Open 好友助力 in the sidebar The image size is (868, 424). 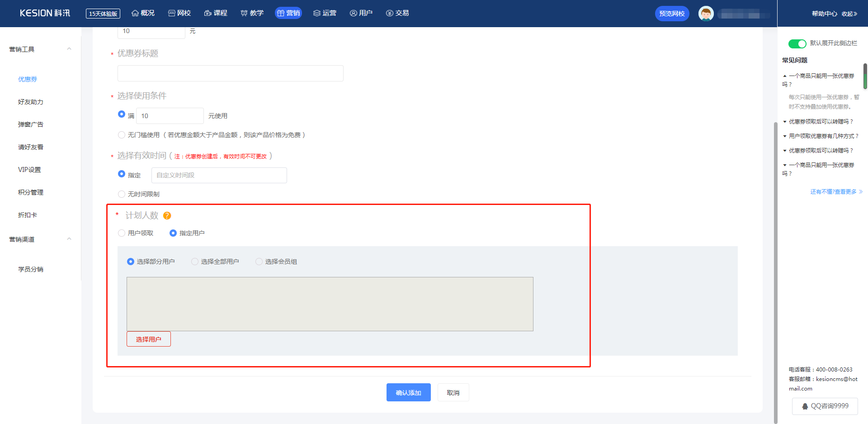click(31, 102)
